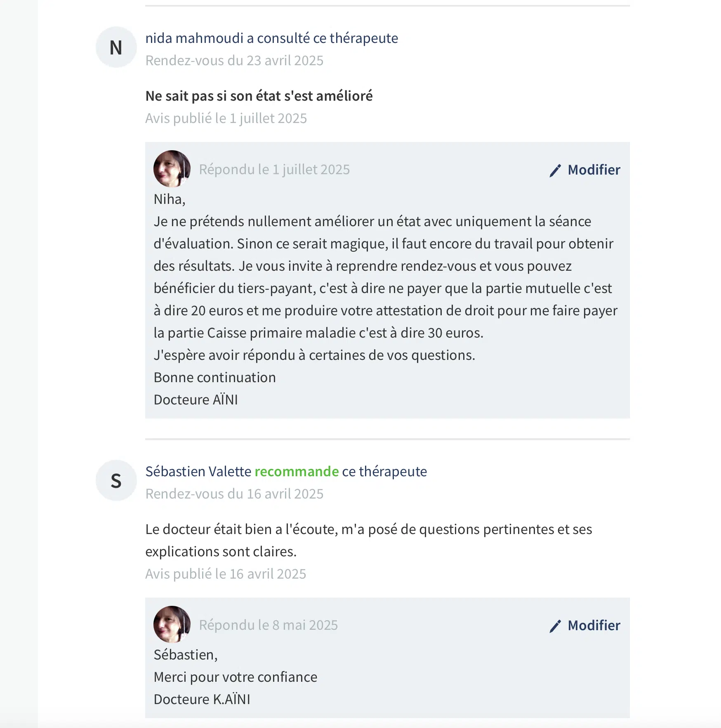The image size is (721, 728).
Task: Click "Avis publié le 1 juillet 2025"
Action: tap(226, 118)
